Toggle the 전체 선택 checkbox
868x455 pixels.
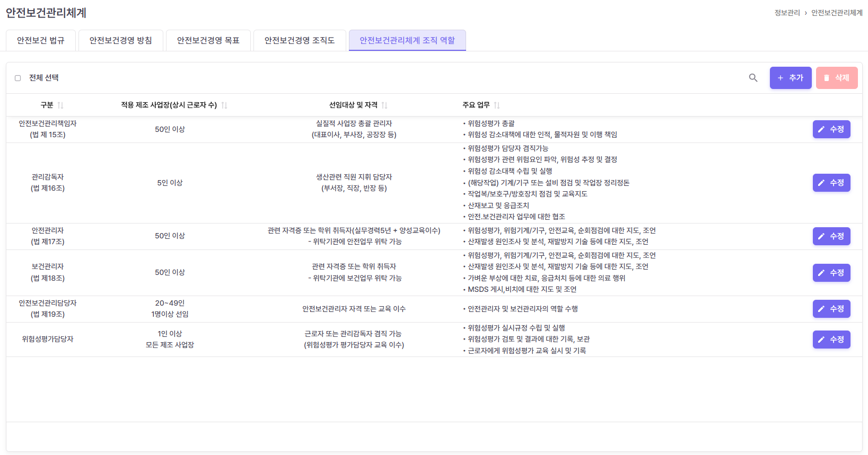17,78
